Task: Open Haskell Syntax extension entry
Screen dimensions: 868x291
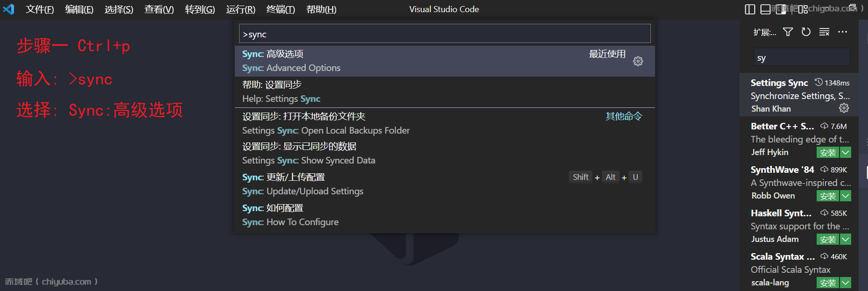Action: click(799, 225)
